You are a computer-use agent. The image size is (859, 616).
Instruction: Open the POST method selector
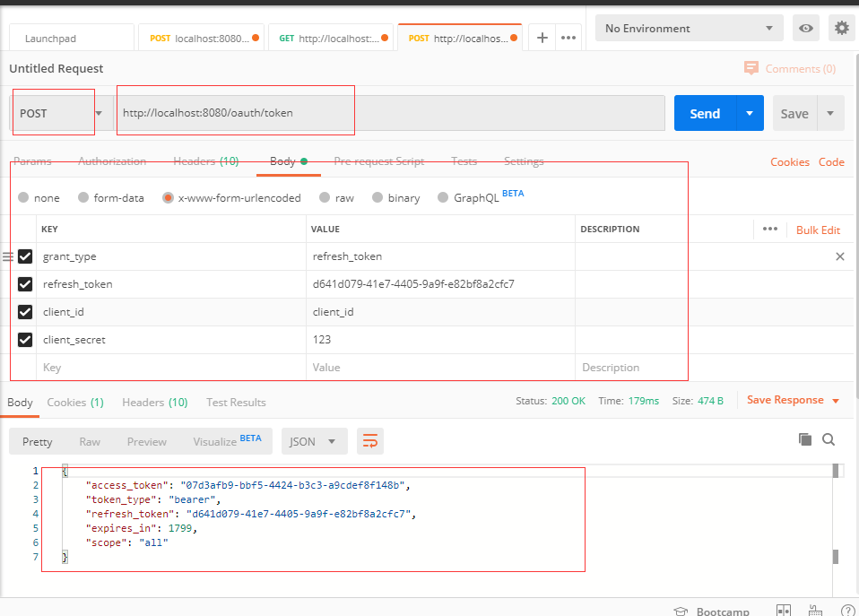[52, 112]
